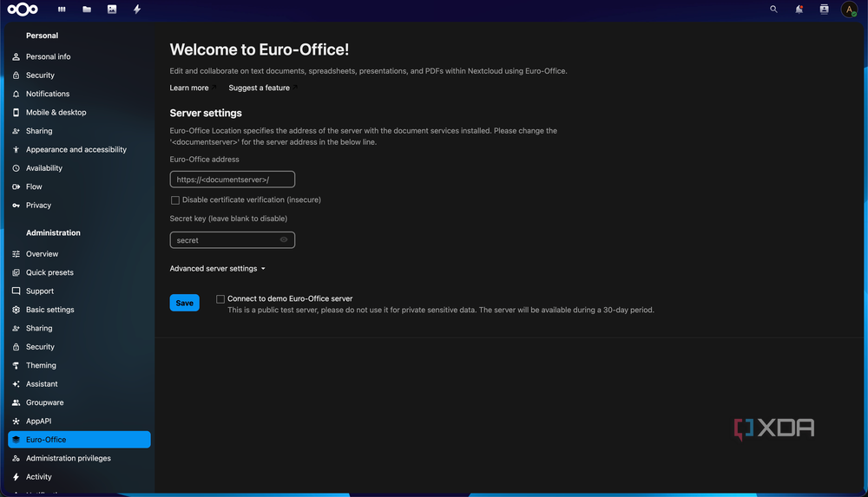
Task: Click people icon beside Groupware
Action: coord(16,402)
